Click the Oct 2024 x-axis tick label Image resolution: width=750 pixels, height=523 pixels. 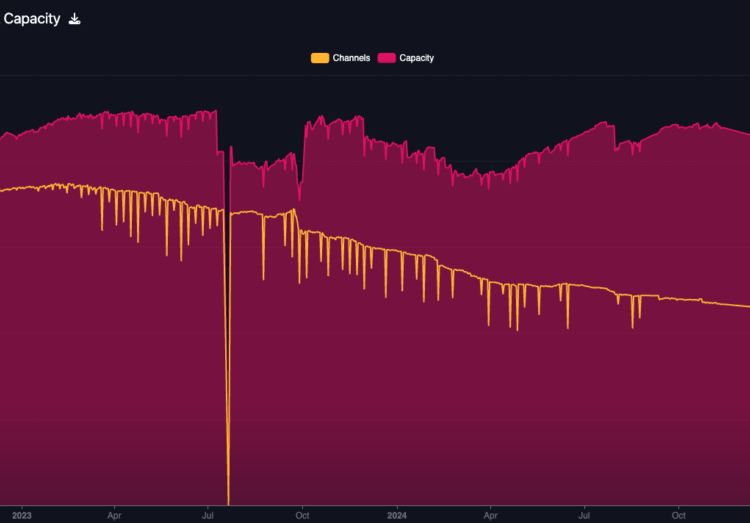678,516
